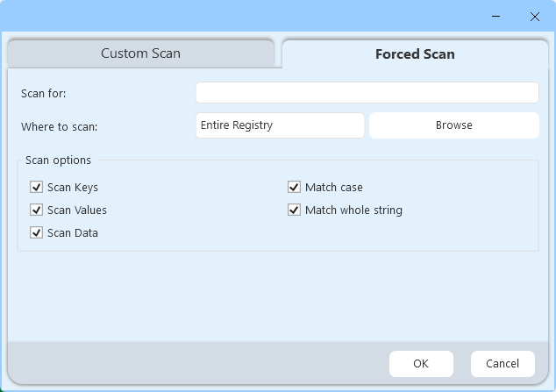Click the 'Scan for:' label
This screenshot has width=556, height=392.
coord(44,93)
